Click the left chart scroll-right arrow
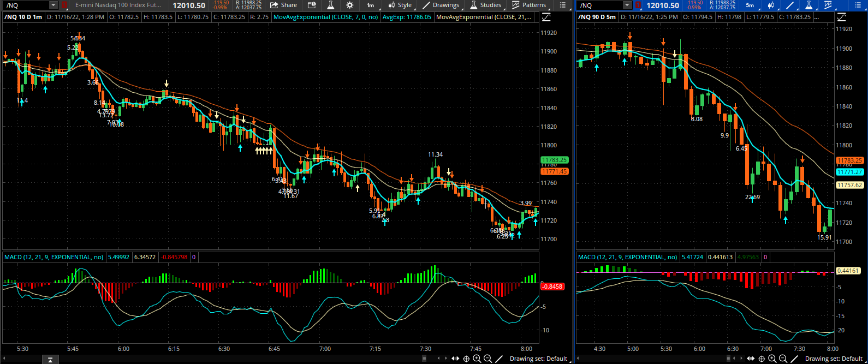The width and height of the screenshot is (868, 364). point(446,359)
